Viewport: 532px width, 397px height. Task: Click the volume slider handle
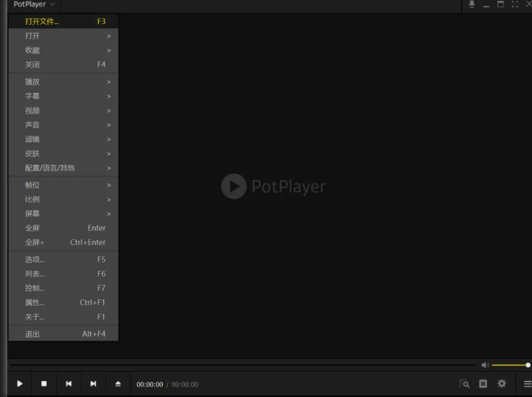pos(528,365)
